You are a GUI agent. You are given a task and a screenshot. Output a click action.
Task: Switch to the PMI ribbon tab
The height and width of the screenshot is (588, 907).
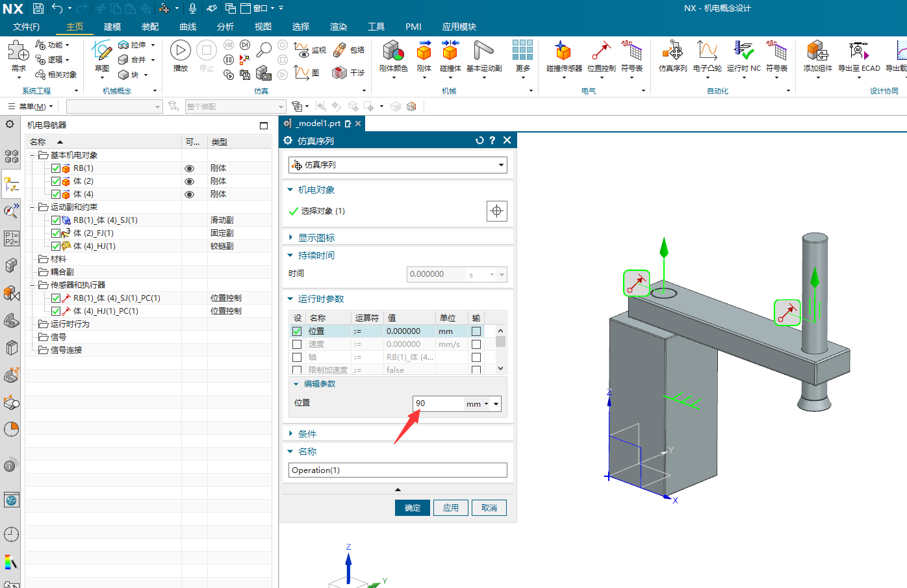[x=413, y=27]
